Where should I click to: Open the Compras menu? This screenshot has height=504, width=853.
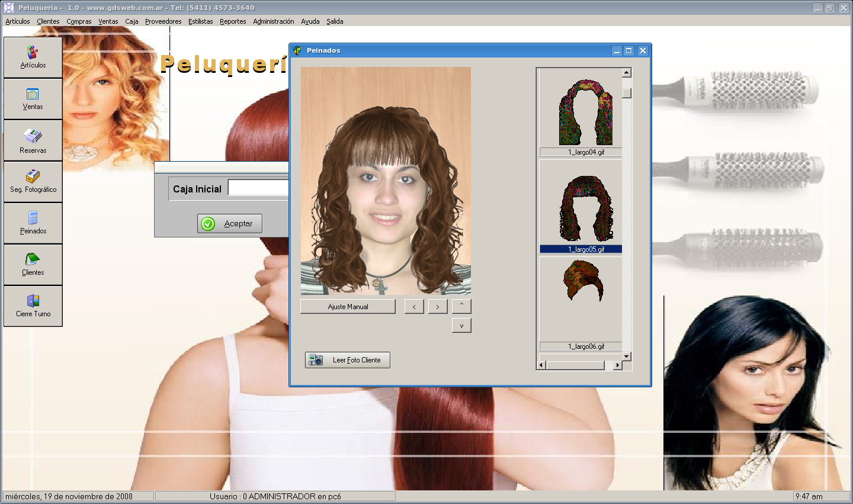(79, 21)
